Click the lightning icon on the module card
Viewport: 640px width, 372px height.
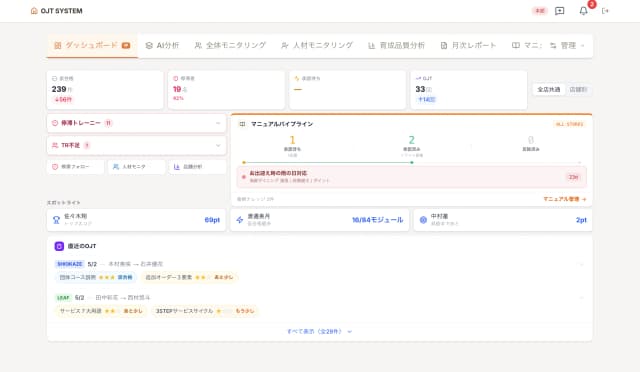tap(240, 220)
